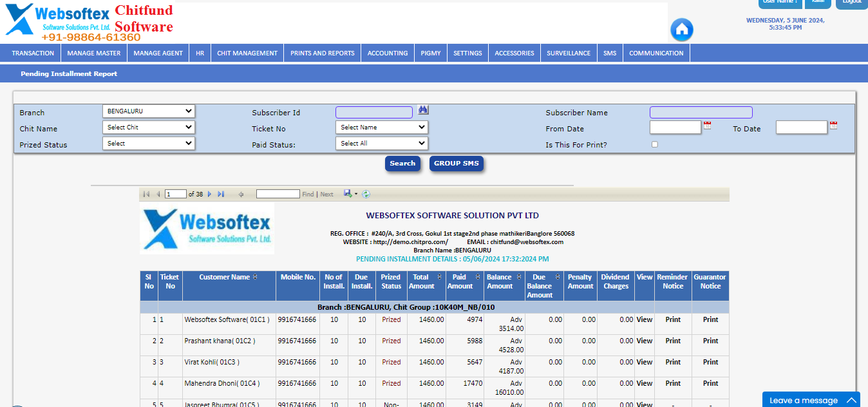Open the Communication menu
Image resolution: width=868 pixels, height=407 pixels.
[656, 53]
